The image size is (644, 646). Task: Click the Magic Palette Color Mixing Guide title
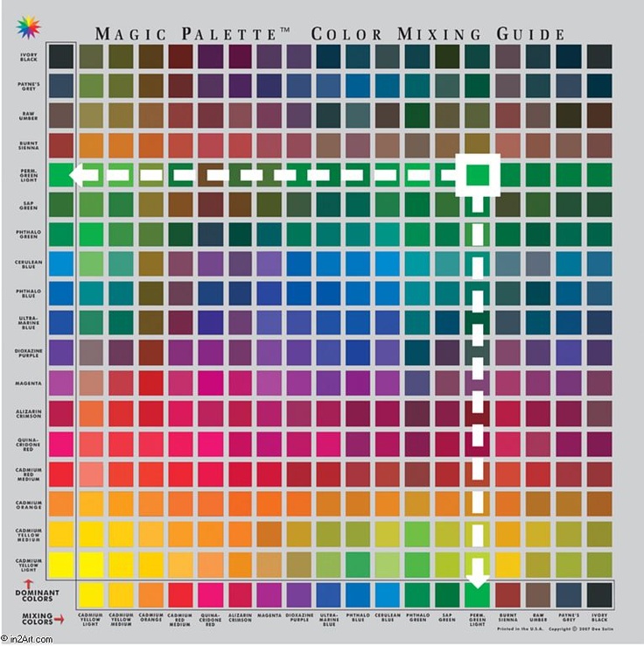pos(330,34)
